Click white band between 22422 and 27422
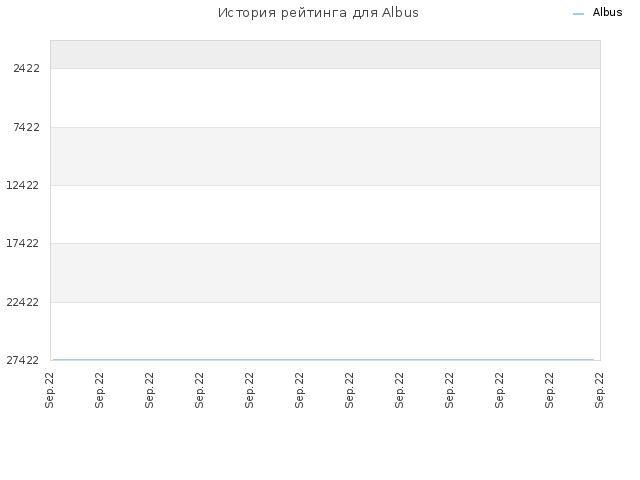 click(x=325, y=331)
